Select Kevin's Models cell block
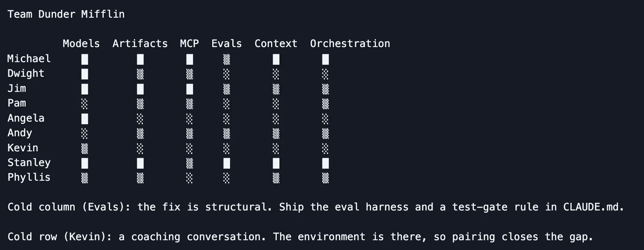Viewport: 644px width, 250px height. (x=85, y=148)
